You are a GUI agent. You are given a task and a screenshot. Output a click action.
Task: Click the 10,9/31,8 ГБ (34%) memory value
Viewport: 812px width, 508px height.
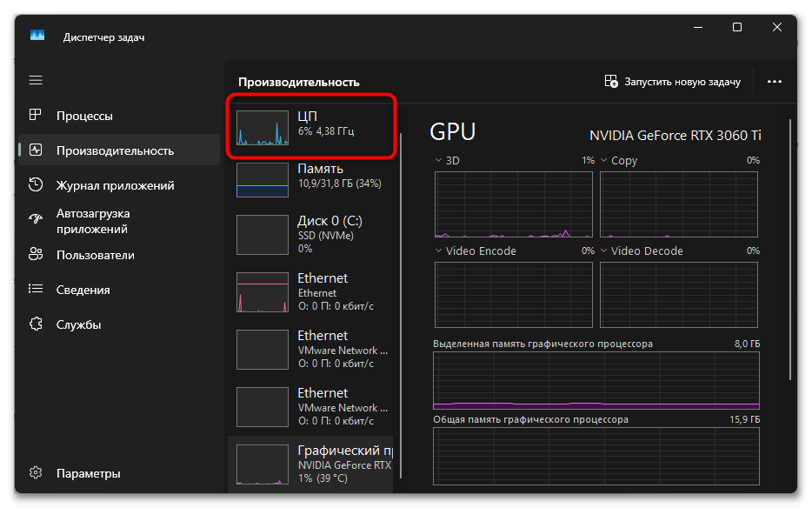[x=340, y=184]
